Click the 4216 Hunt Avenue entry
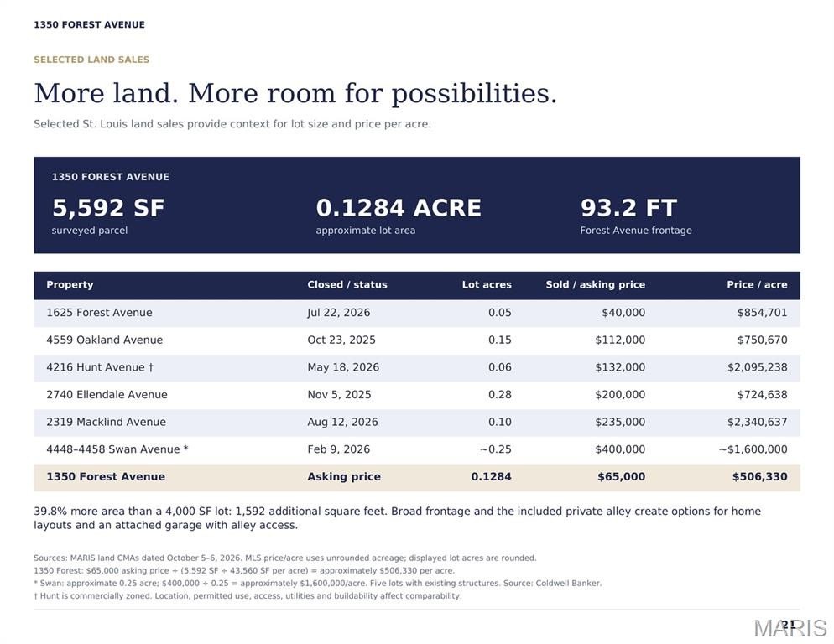 click(x=100, y=367)
